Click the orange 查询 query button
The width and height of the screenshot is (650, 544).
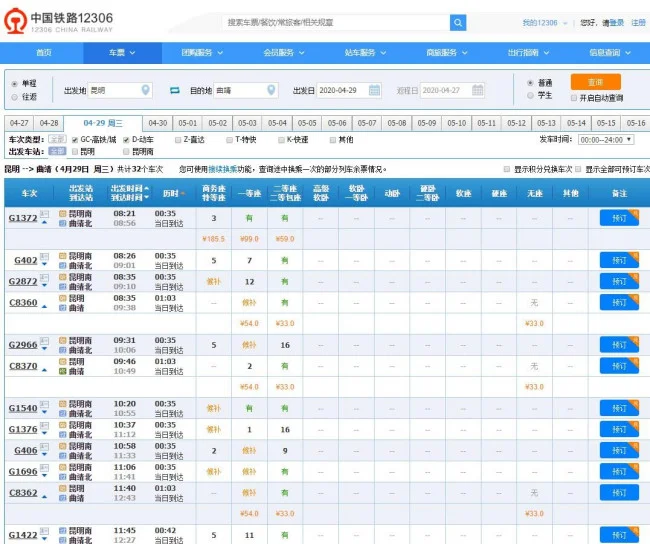pyautogui.click(x=596, y=82)
